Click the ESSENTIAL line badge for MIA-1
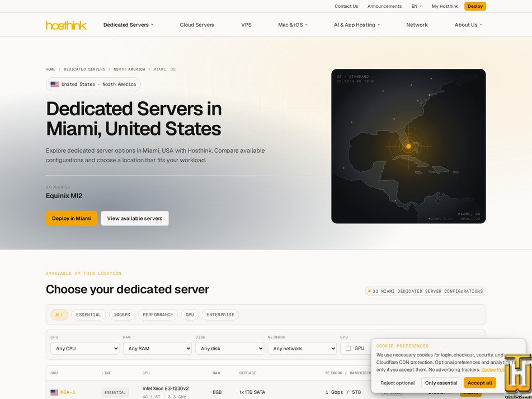The width and height of the screenshot is (532, 399). tap(115, 392)
